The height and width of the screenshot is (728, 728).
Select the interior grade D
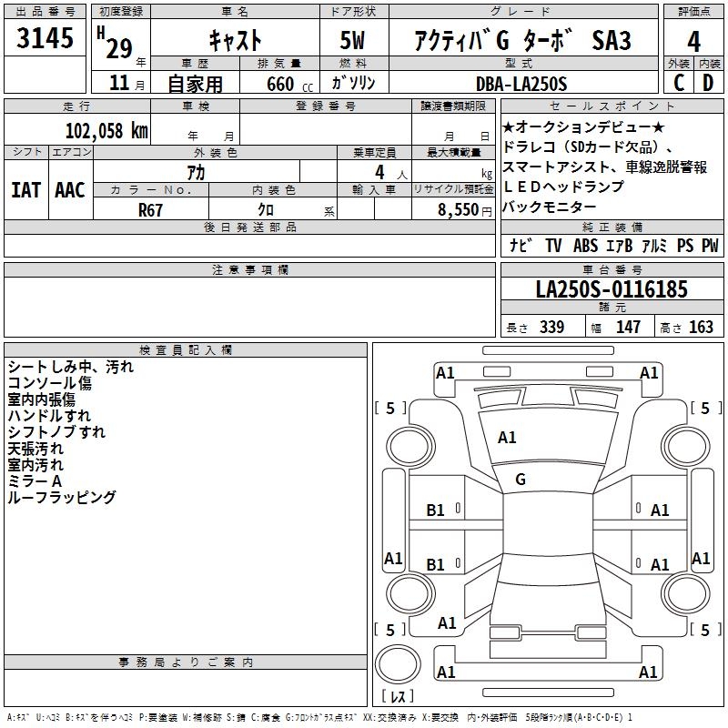click(708, 83)
